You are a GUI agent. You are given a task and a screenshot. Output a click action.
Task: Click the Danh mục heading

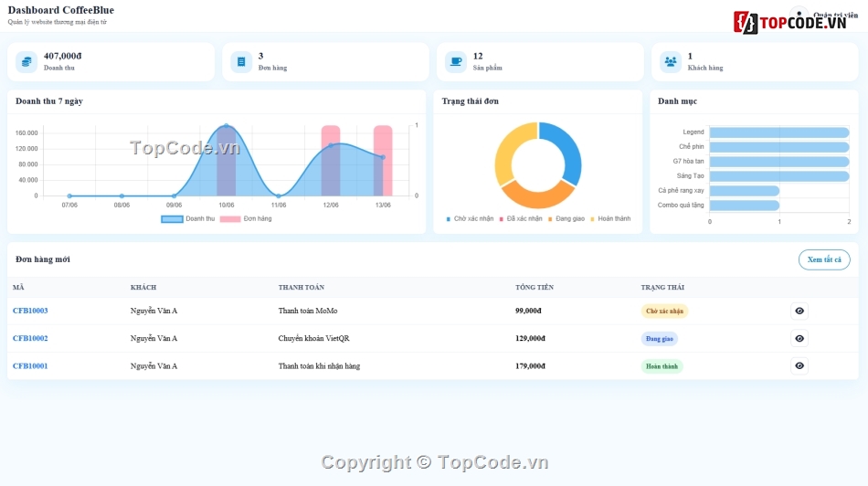point(677,101)
